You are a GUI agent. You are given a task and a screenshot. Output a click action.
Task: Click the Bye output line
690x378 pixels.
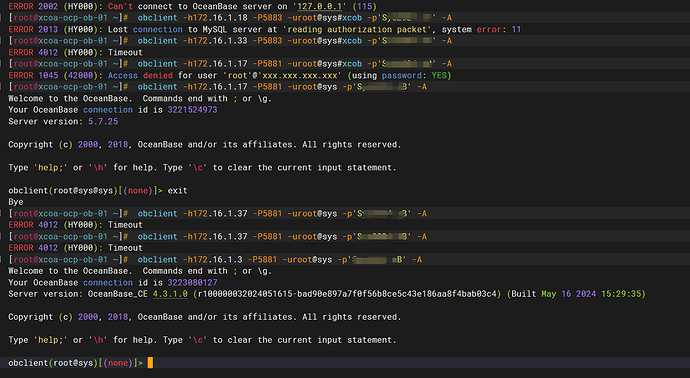pyautogui.click(x=16, y=202)
